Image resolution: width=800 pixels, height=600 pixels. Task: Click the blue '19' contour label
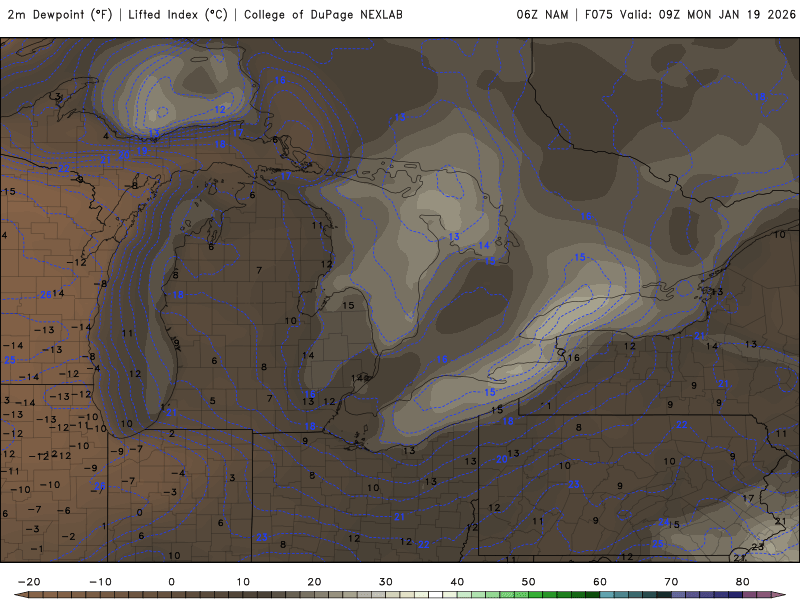click(x=142, y=151)
